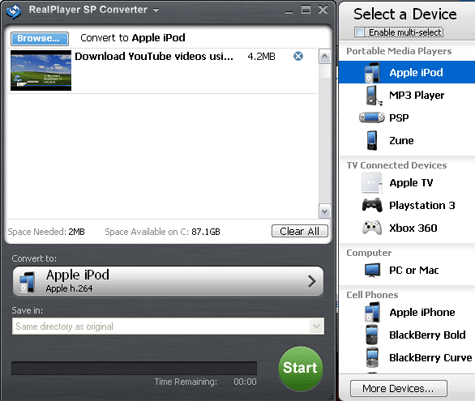Choose Apple iPhone label in list
The height and width of the screenshot is (401, 475).
(422, 312)
